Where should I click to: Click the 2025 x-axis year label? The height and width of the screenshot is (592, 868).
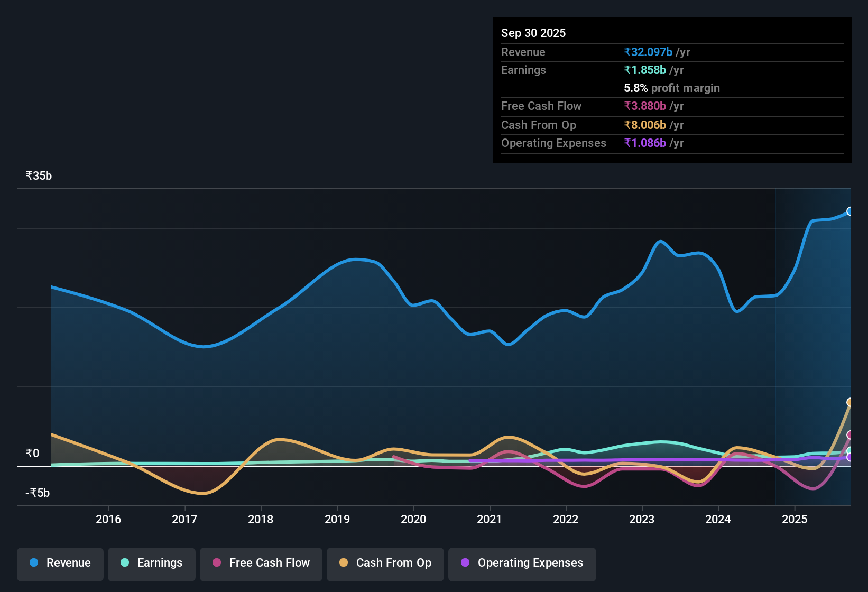[x=794, y=520]
